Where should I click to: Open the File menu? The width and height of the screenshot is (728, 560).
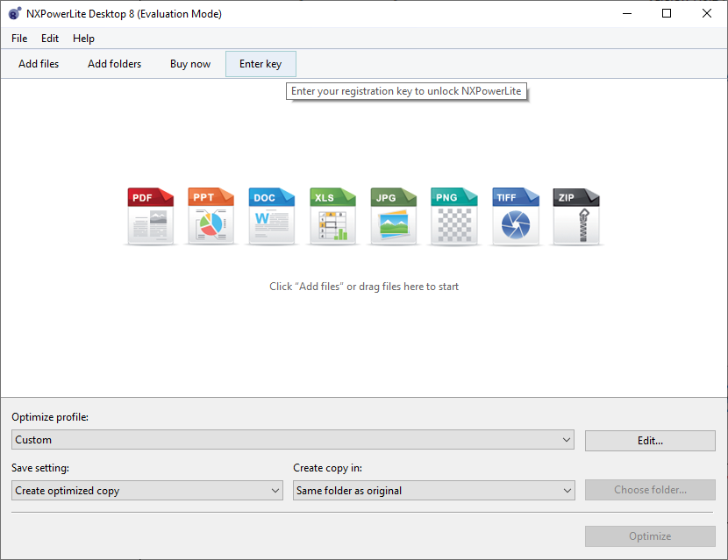(19, 39)
